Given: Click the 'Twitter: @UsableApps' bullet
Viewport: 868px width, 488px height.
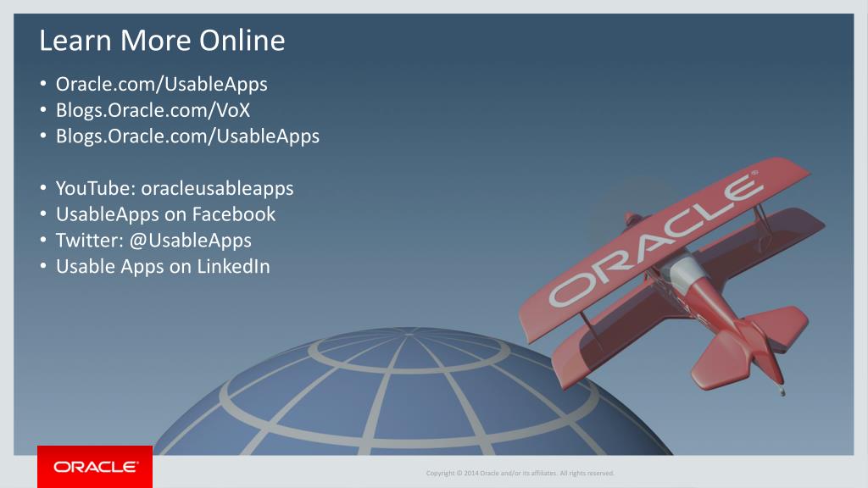Looking at the screenshot, I should [x=153, y=240].
